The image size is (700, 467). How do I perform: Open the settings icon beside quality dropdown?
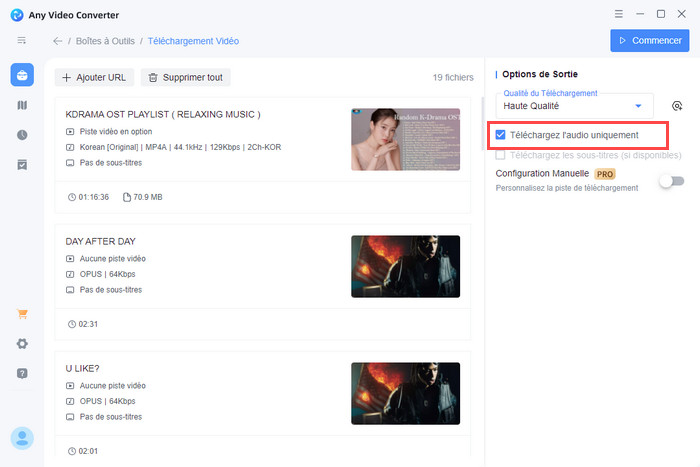pyautogui.click(x=677, y=106)
